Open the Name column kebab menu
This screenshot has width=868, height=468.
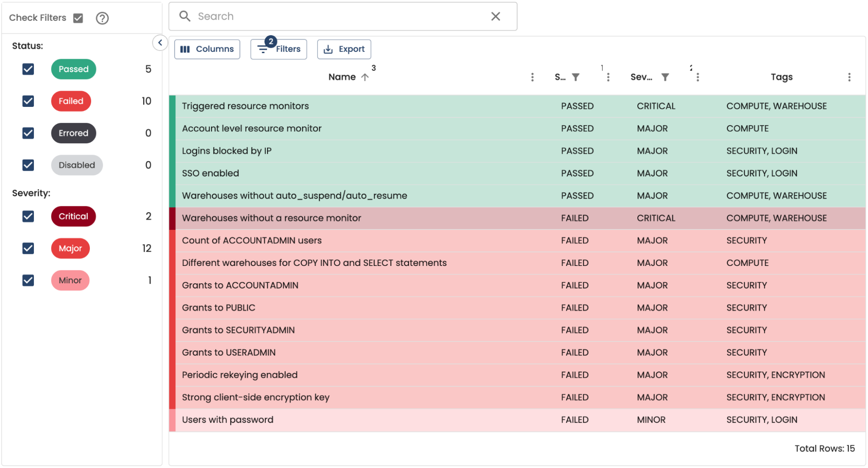coord(532,77)
